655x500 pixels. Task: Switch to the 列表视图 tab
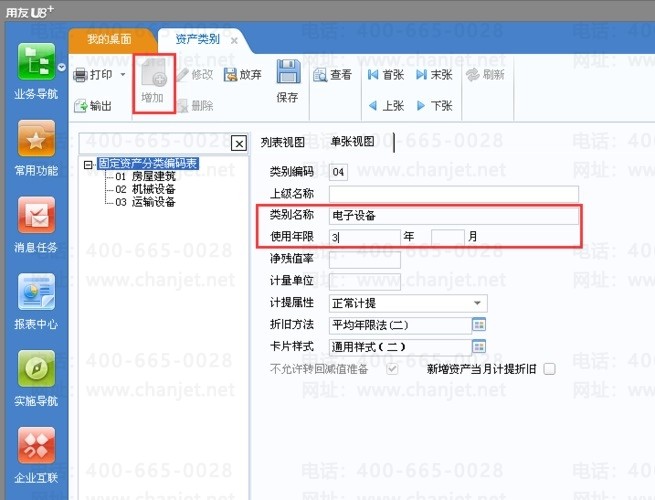[283, 142]
